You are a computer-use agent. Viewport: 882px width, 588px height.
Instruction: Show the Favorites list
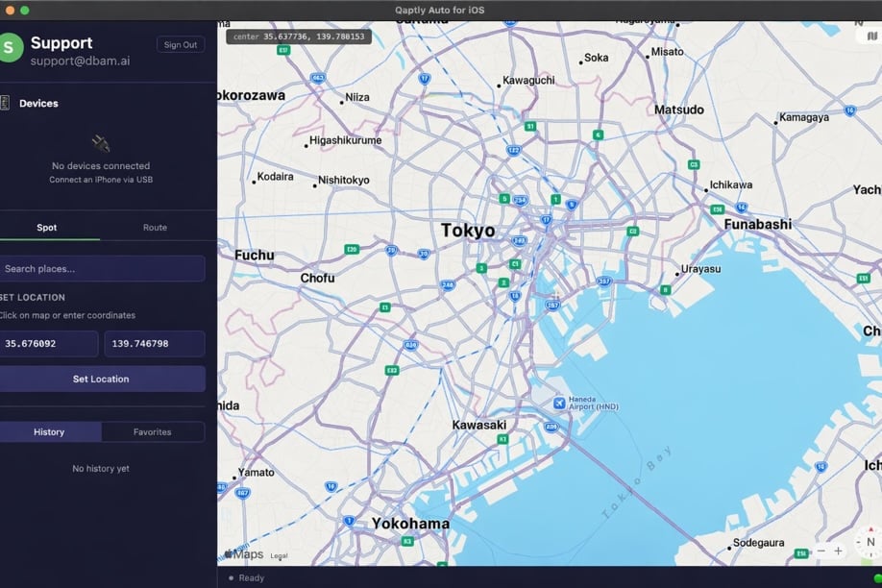pyautogui.click(x=153, y=432)
